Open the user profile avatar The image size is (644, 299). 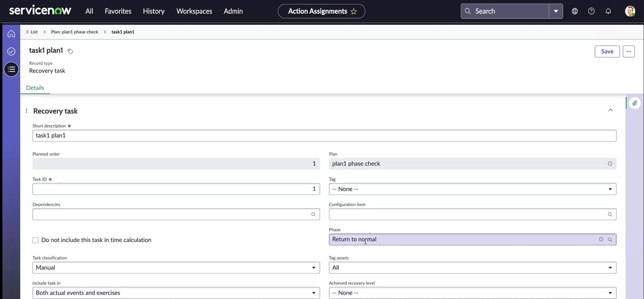(630, 11)
